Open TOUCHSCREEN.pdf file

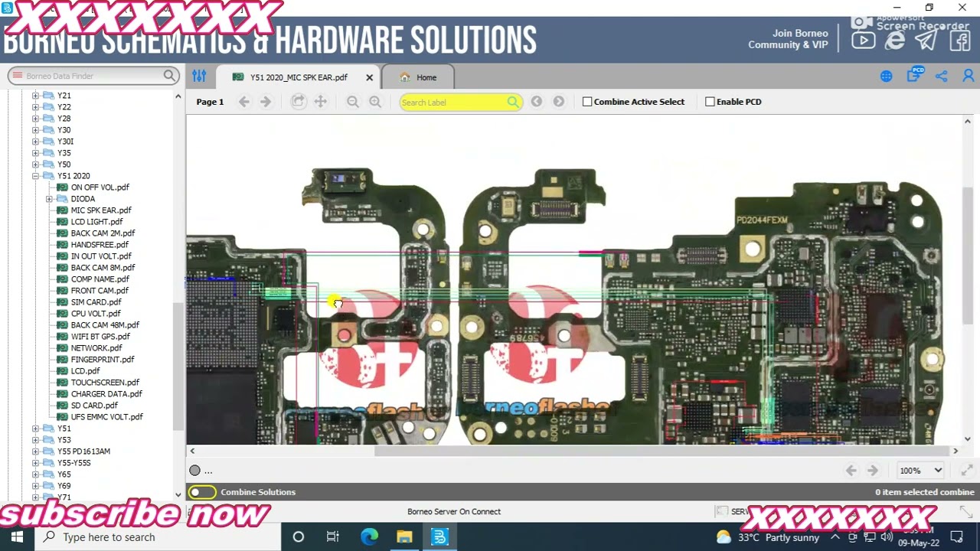[x=105, y=383]
